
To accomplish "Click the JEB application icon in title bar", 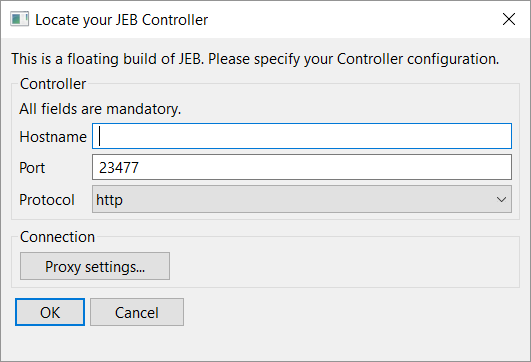I will coord(19,19).
